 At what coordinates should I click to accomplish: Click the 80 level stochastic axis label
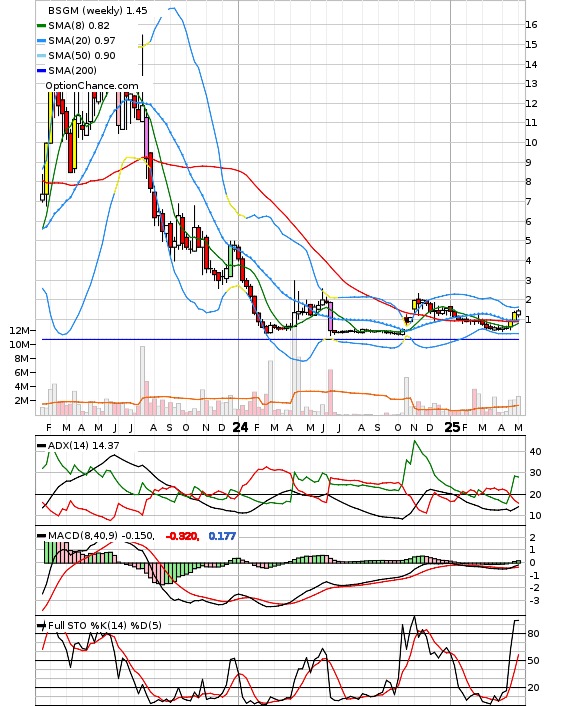point(533,634)
